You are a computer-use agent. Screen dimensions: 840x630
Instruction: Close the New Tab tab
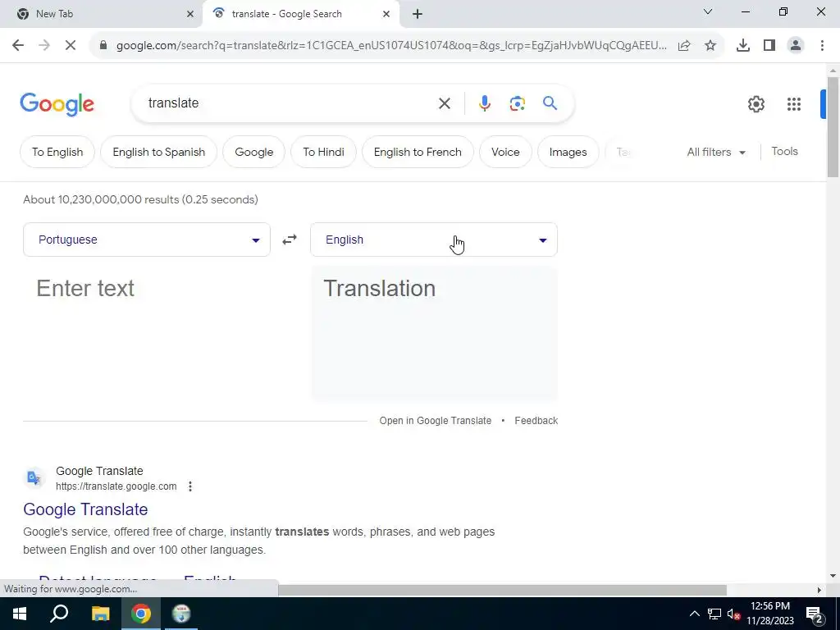tap(190, 15)
